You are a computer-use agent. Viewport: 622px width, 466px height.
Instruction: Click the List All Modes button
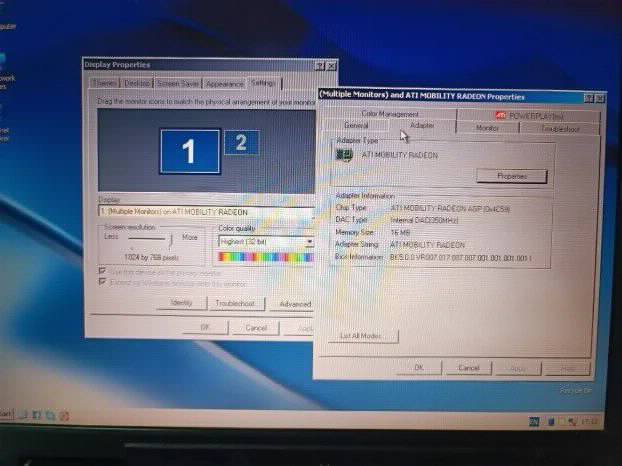click(363, 336)
